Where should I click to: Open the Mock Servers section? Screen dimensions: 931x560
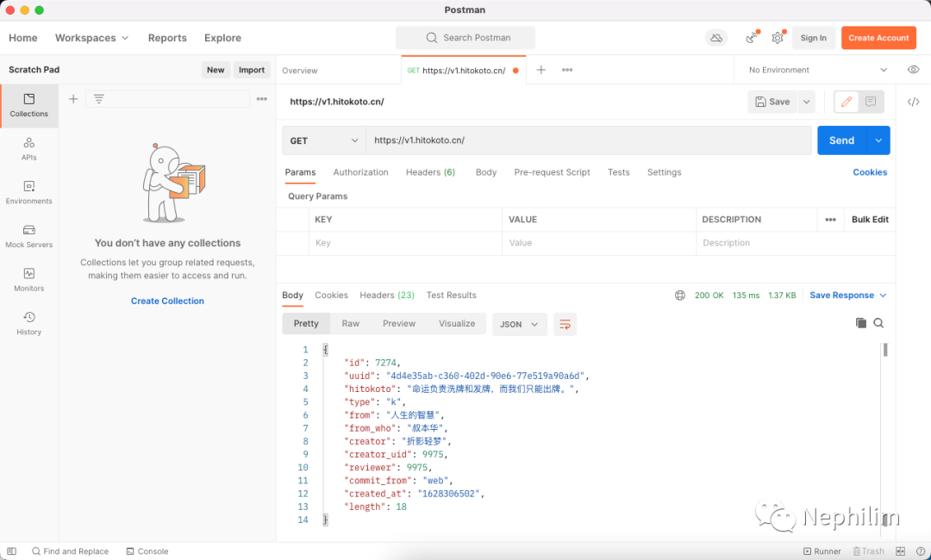tap(29, 235)
